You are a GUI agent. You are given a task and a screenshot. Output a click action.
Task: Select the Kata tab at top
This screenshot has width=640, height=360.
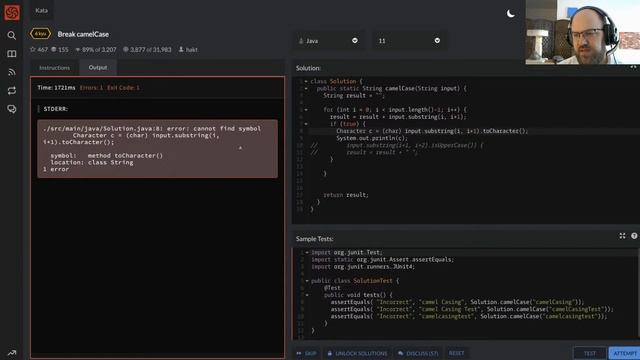[x=42, y=10]
